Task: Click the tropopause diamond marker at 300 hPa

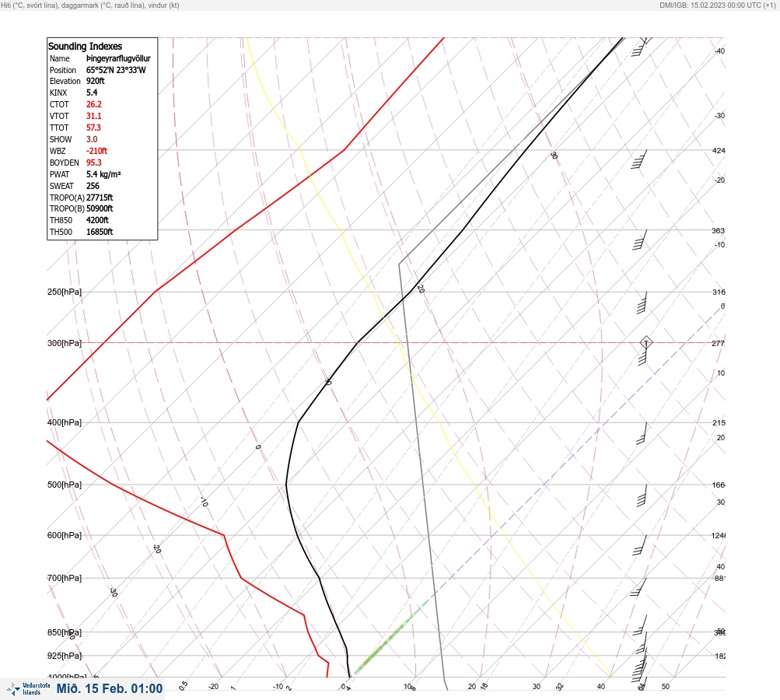Action: click(x=646, y=342)
